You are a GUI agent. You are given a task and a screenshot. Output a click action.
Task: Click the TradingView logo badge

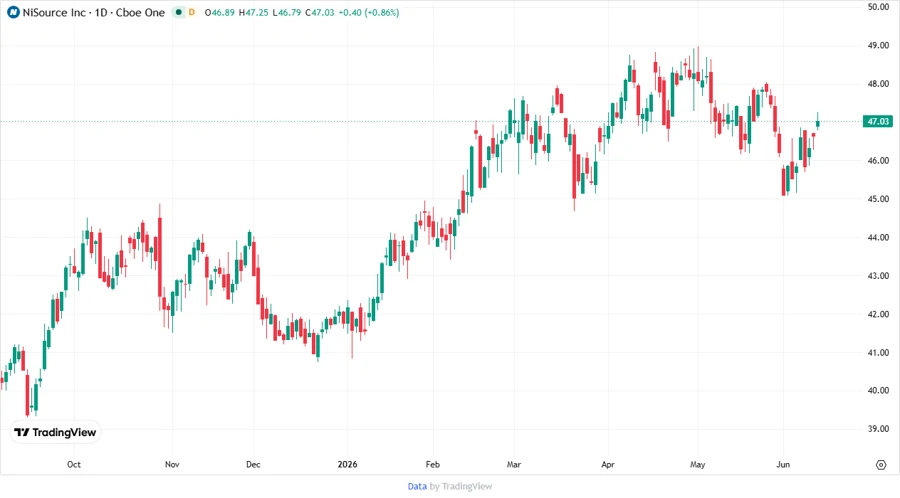tap(56, 433)
